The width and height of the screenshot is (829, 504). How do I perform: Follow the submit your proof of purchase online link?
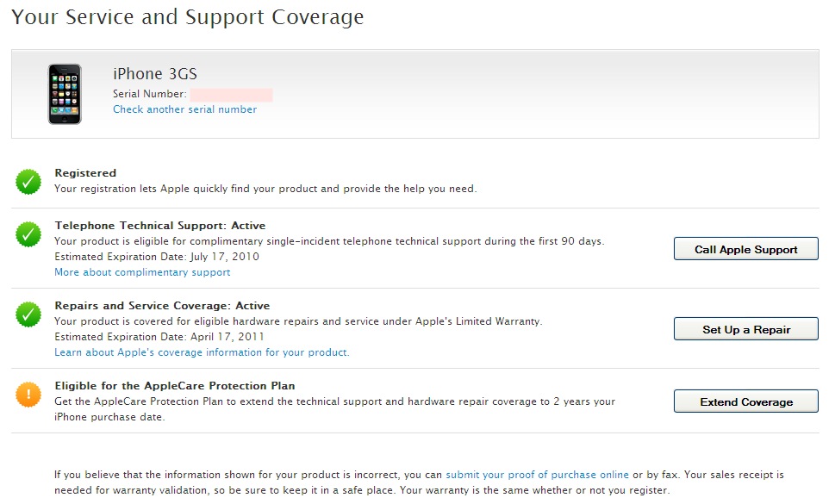click(537, 475)
